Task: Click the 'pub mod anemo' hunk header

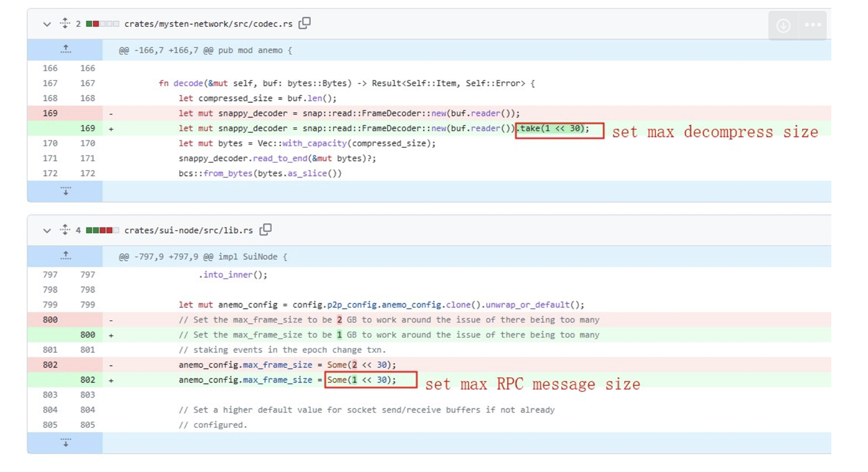Action: (205, 50)
